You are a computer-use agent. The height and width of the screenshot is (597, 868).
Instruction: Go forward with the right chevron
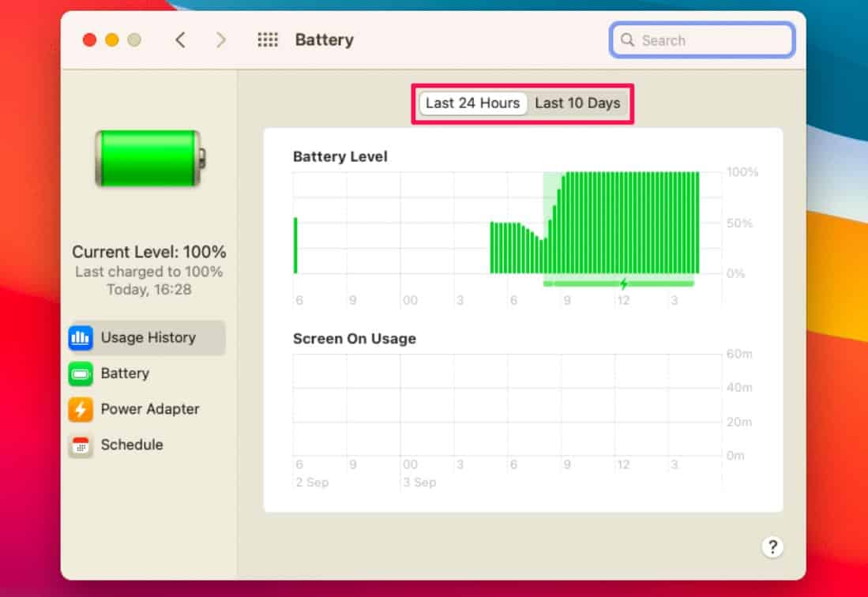click(221, 40)
